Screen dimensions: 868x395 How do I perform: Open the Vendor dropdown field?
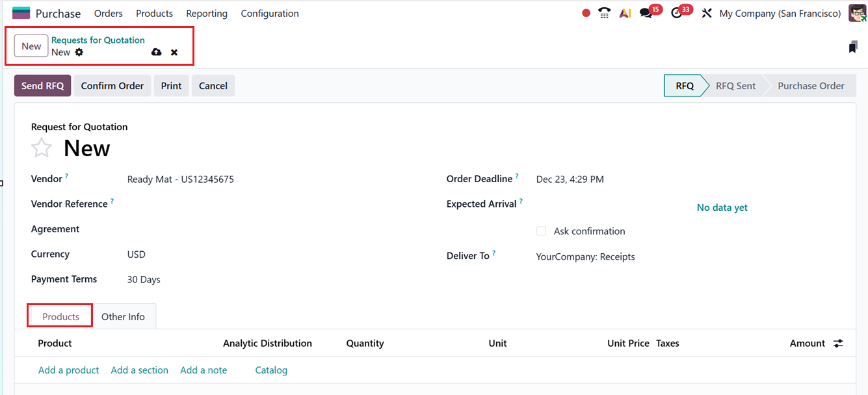(260, 179)
